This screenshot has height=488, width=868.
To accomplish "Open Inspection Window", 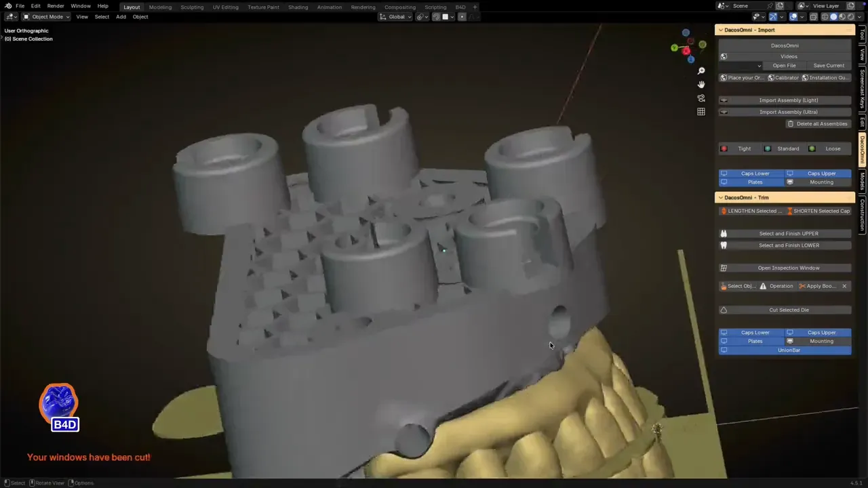I will 785,268.
